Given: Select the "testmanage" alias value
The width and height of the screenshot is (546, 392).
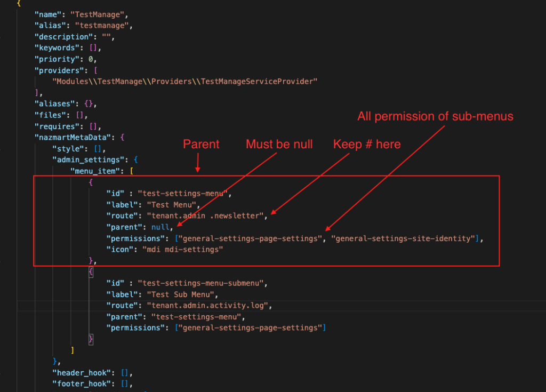Looking at the screenshot, I should [x=102, y=26].
